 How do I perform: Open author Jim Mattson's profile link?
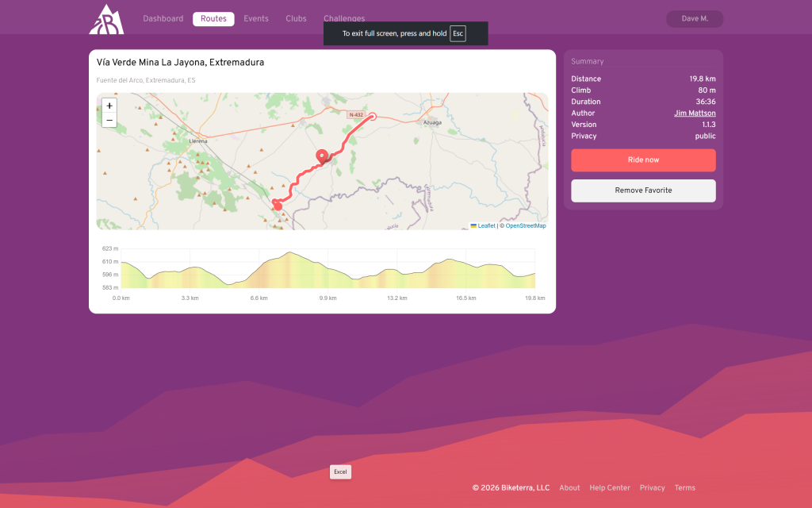pyautogui.click(x=695, y=114)
